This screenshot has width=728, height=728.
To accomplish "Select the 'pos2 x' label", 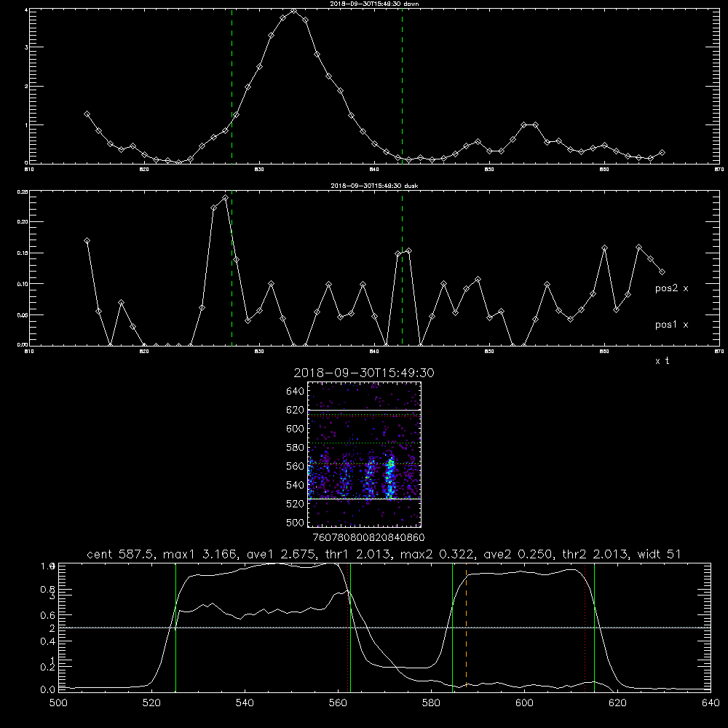I will pos(671,288).
